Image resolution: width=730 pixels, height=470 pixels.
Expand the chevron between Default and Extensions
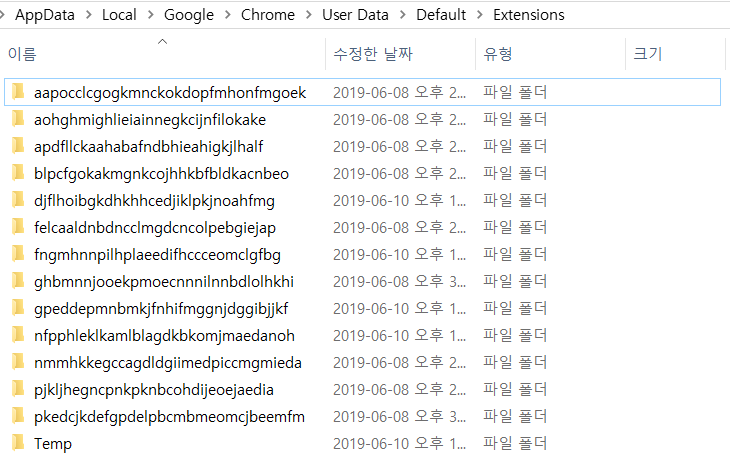tap(480, 15)
